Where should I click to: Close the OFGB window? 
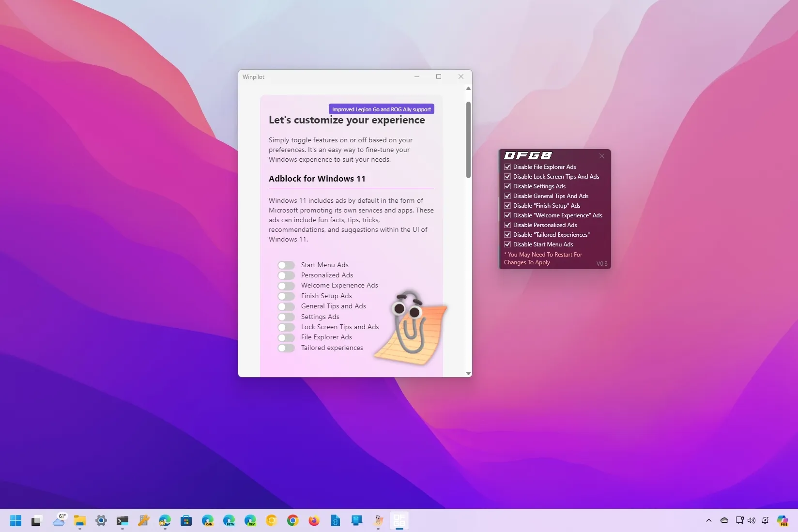(602, 156)
